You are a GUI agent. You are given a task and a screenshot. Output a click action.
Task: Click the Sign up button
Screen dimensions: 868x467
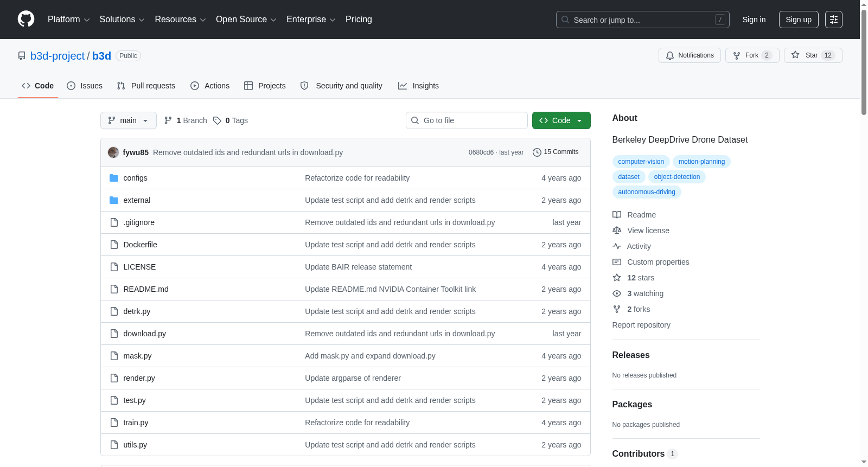click(x=799, y=20)
